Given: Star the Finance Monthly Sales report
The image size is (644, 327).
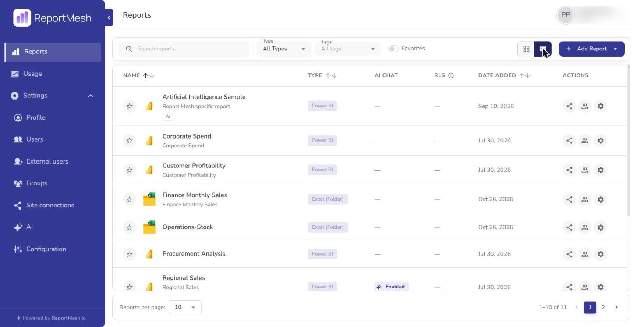Looking at the screenshot, I should point(129,199).
